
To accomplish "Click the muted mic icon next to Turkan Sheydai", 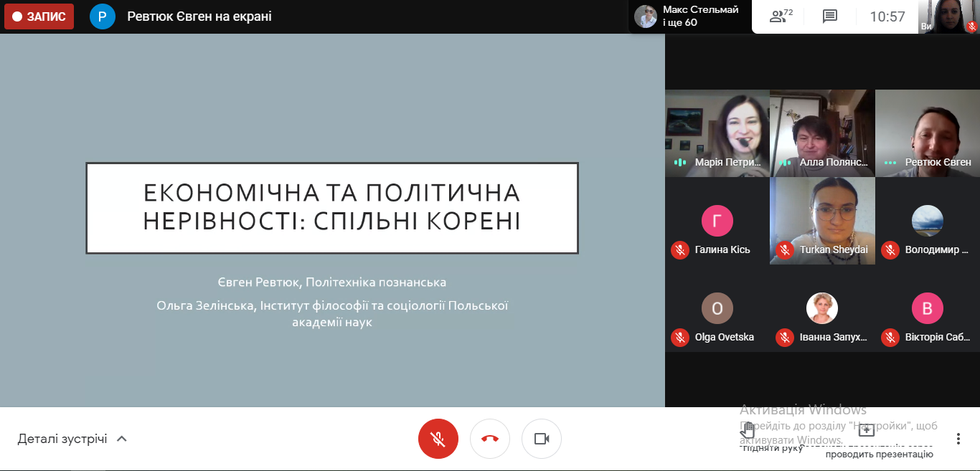I will [x=785, y=250].
